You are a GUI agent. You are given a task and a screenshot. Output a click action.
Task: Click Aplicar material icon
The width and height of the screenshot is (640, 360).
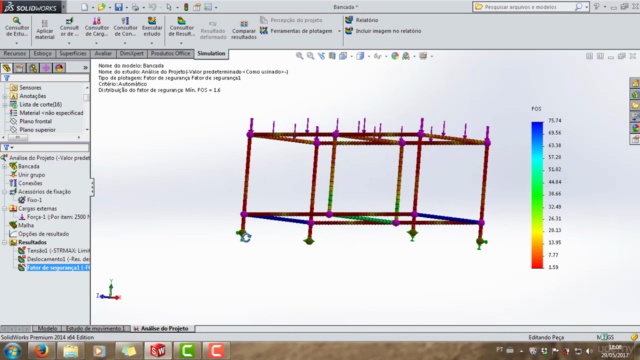point(44,29)
